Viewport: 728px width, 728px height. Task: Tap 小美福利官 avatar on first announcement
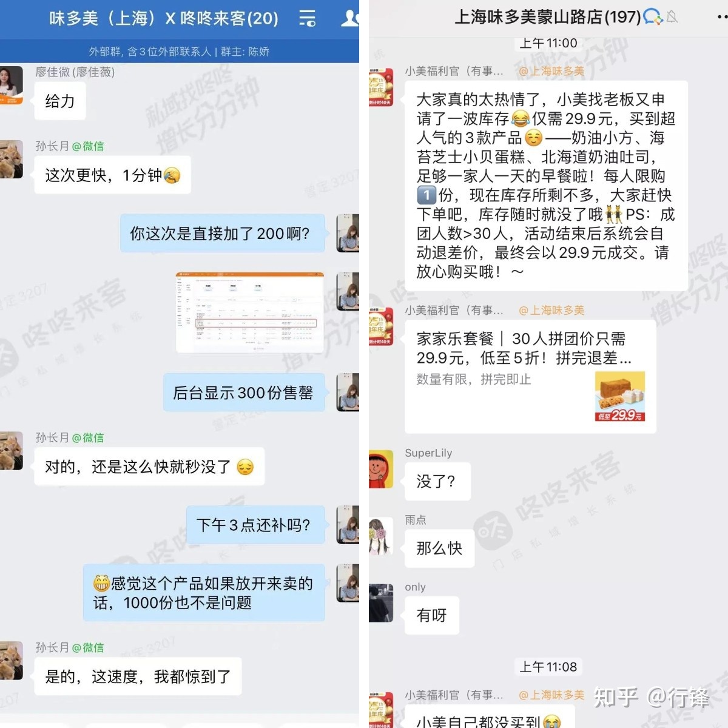[x=381, y=87]
